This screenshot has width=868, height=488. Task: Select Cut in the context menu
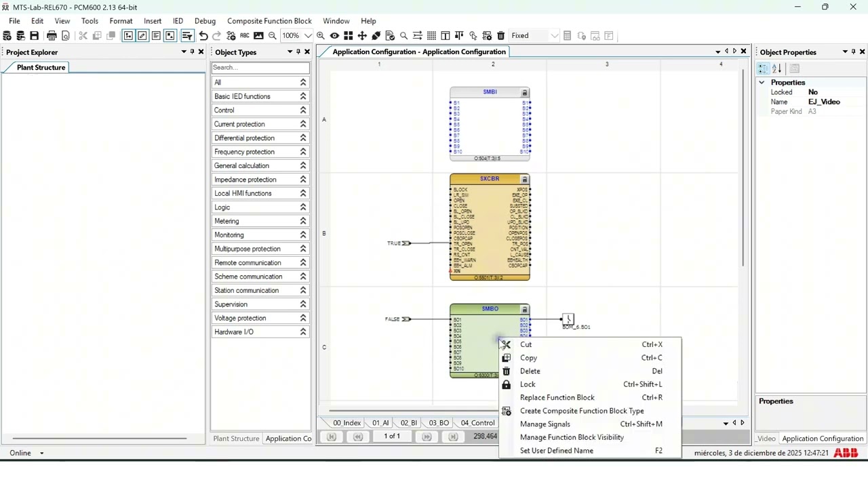(590, 344)
